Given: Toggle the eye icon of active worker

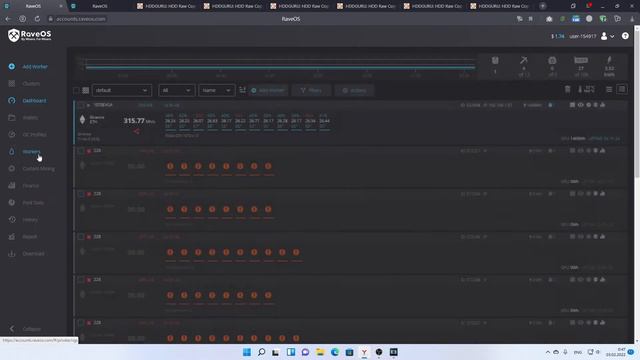Looking at the screenshot, I should pyautogui.click(x=580, y=105).
